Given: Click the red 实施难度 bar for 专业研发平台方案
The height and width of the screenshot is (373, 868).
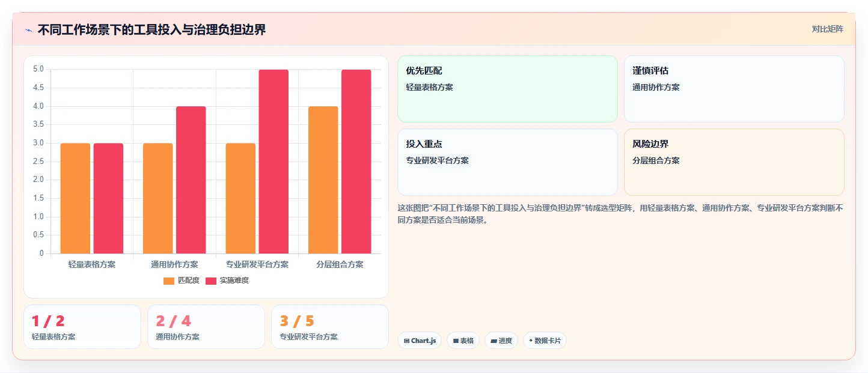Looking at the screenshot, I should [274, 162].
